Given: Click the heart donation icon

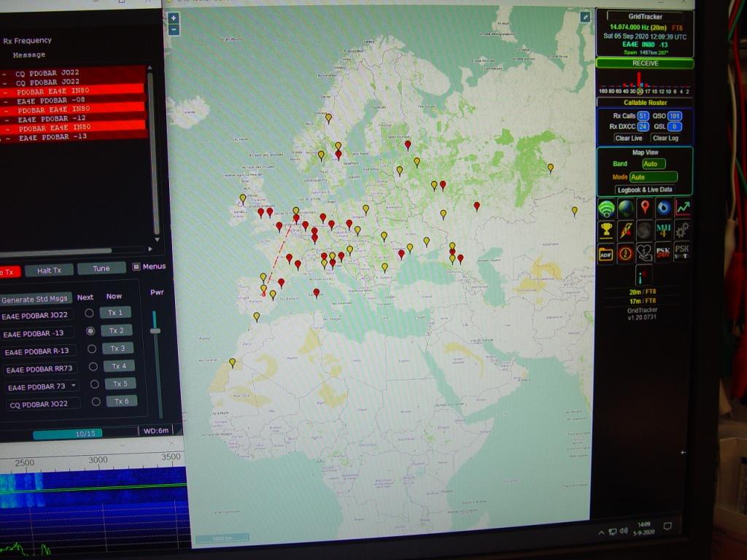Looking at the screenshot, I should pyautogui.click(x=644, y=253).
